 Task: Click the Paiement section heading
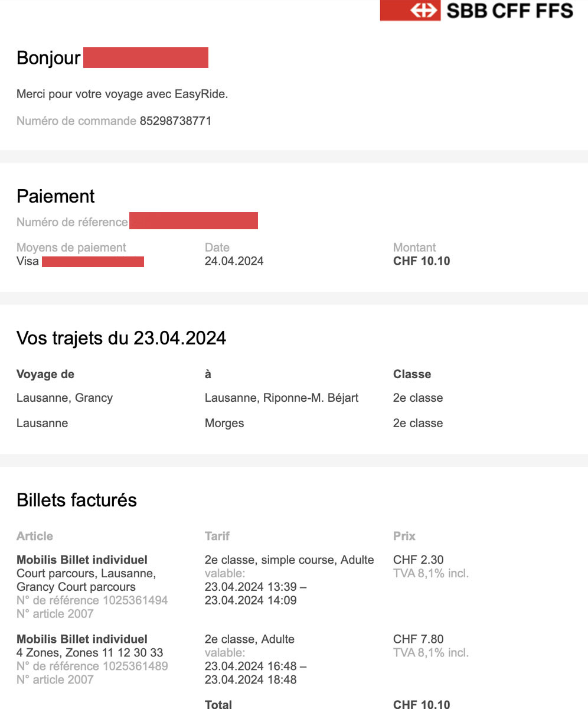(x=55, y=196)
